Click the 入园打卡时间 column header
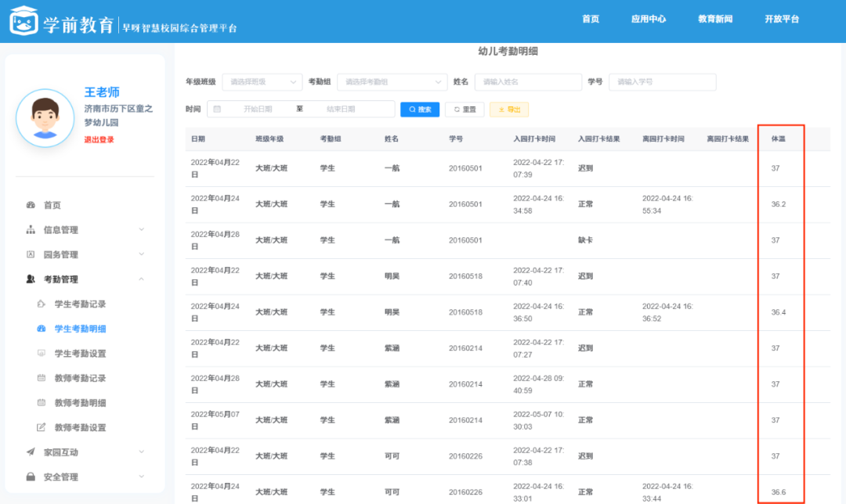This screenshot has height=504, width=846. click(534, 139)
